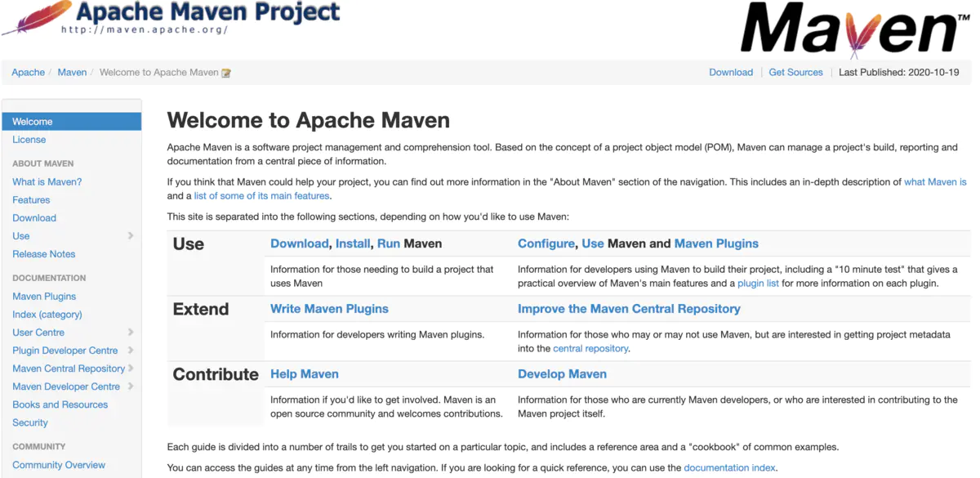Click the Apache Maven Project feather logo
The image size is (980, 478).
171,18
